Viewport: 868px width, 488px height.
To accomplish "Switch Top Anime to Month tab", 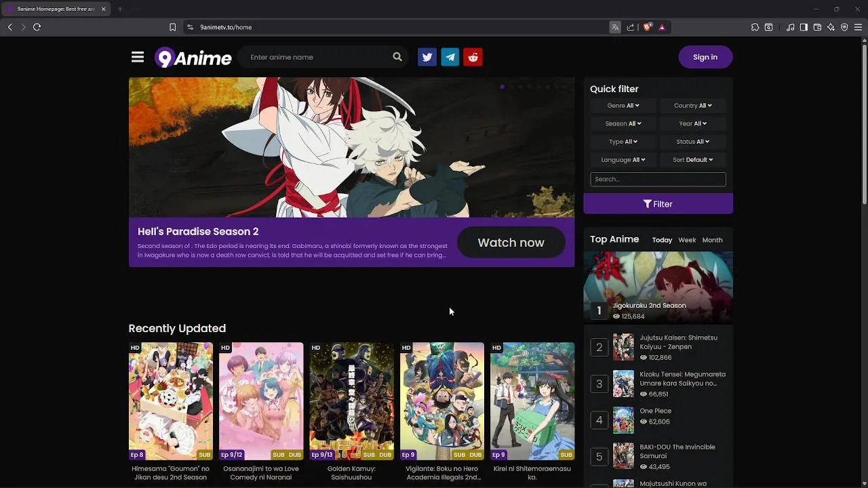I will [x=712, y=240].
